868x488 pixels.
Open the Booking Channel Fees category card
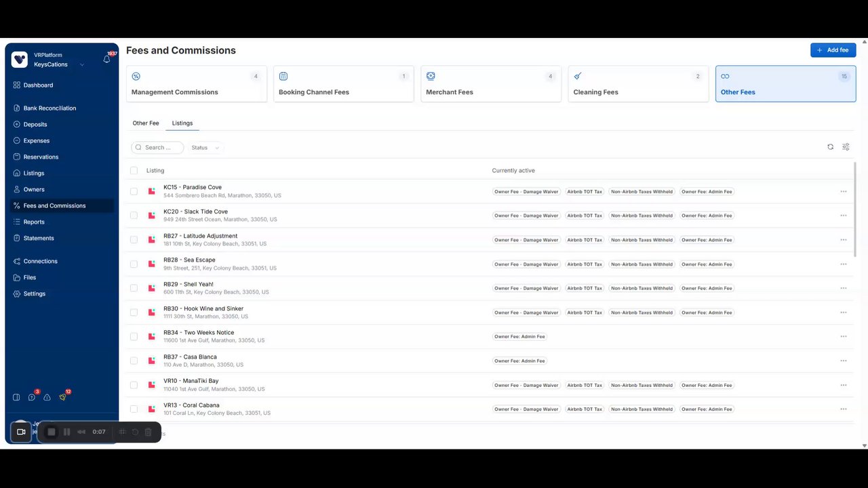pyautogui.click(x=344, y=84)
